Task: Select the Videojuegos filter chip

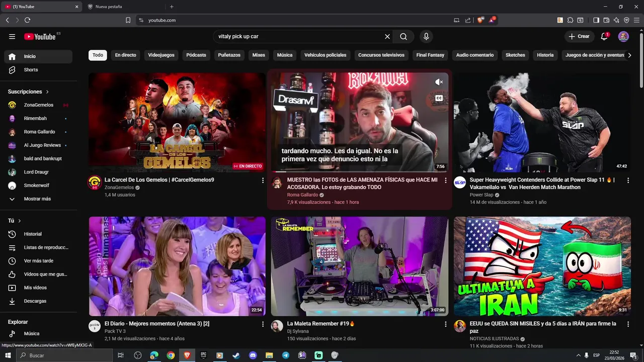Action: pyautogui.click(x=161, y=55)
